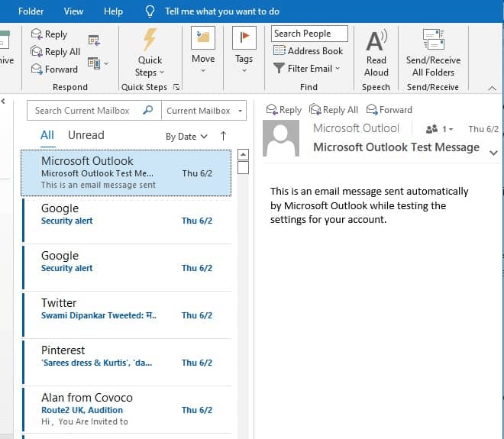The height and width of the screenshot is (439, 504).
Task: Open the recipients count dropdown
Action: pyautogui.click(x=439, y=129)
